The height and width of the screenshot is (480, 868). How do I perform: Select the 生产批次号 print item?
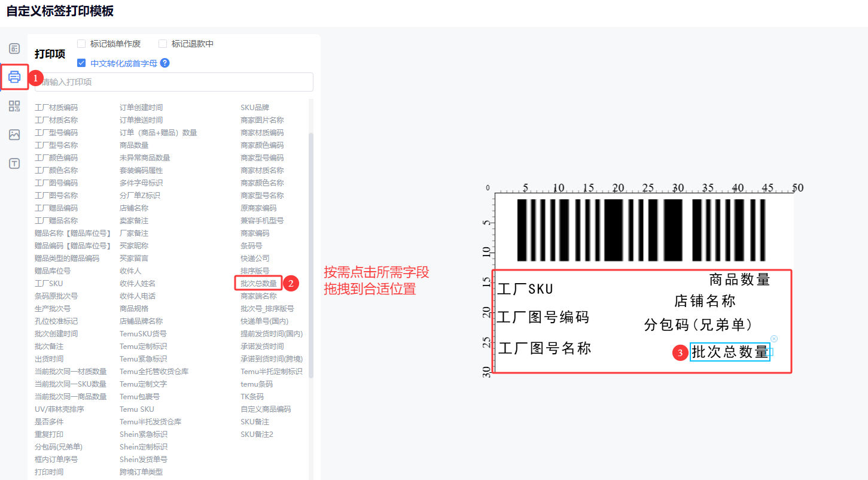[x=53, y=309]
